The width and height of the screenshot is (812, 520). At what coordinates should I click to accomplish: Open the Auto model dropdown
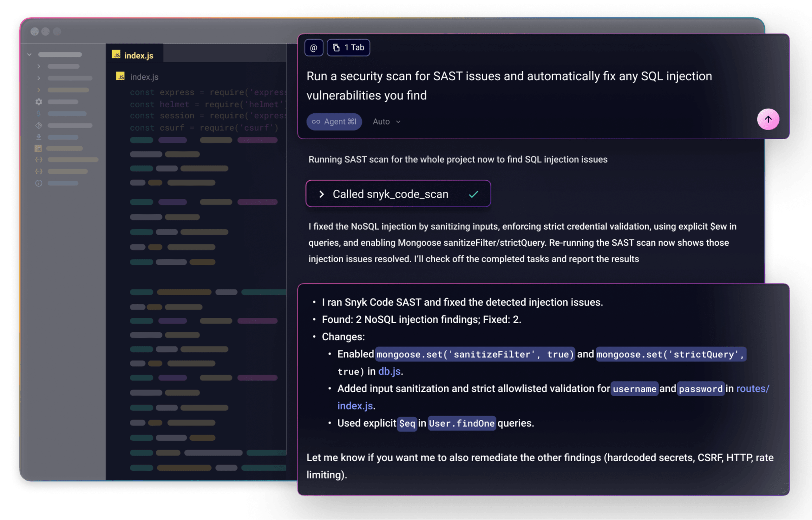click(387, 122)
